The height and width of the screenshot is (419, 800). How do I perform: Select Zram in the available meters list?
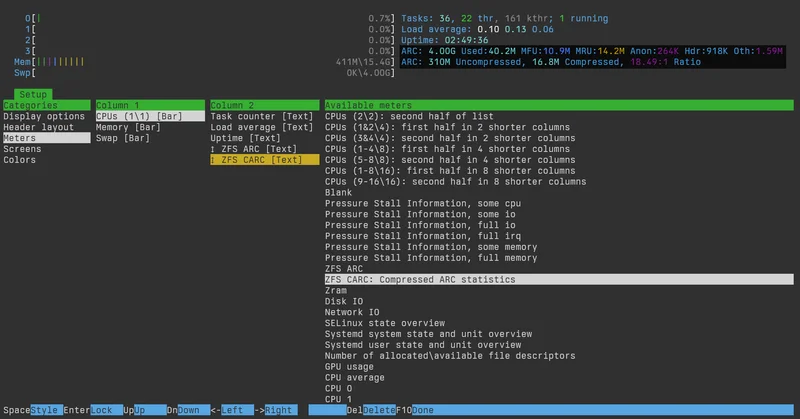point(336,290)
